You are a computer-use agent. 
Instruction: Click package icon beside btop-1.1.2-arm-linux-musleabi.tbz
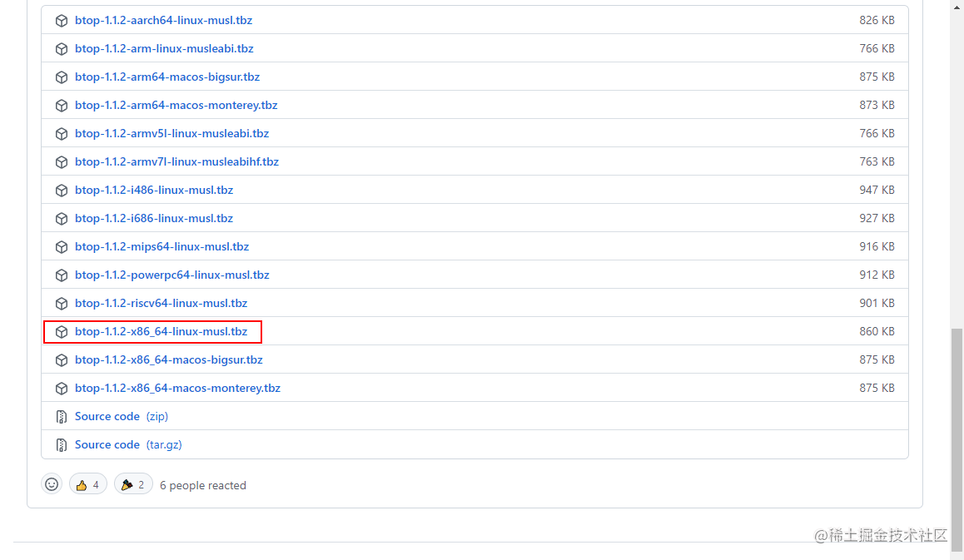(62, 48)
